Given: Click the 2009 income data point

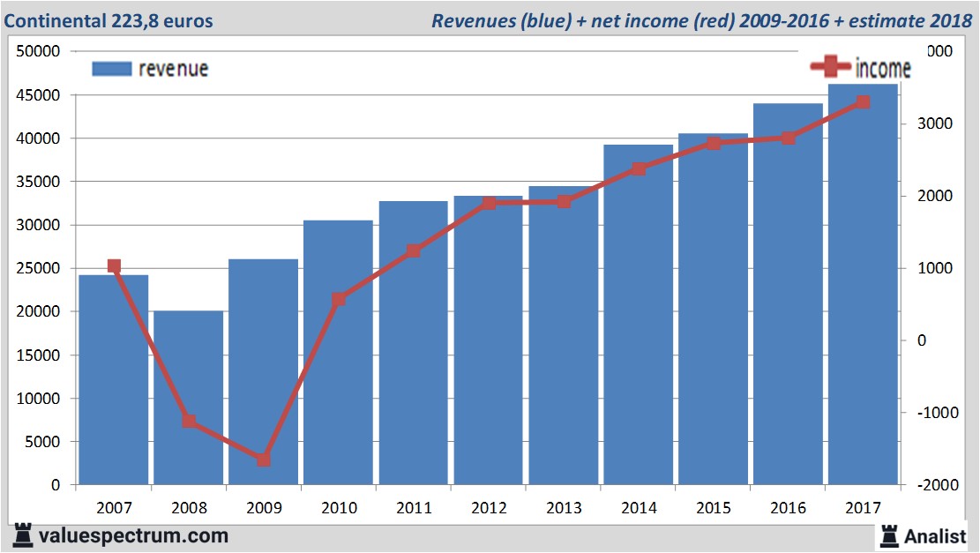Looking at the screenshot, I should (x=263, y=460).
